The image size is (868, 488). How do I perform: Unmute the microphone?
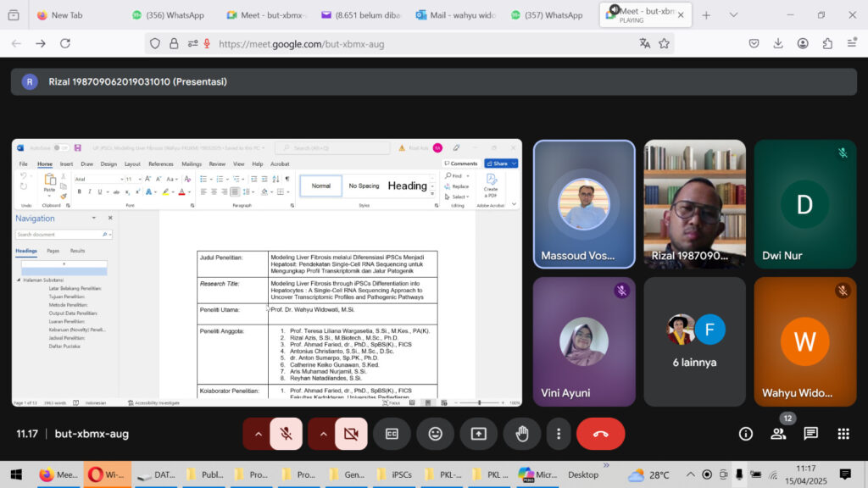pos(287,434)
